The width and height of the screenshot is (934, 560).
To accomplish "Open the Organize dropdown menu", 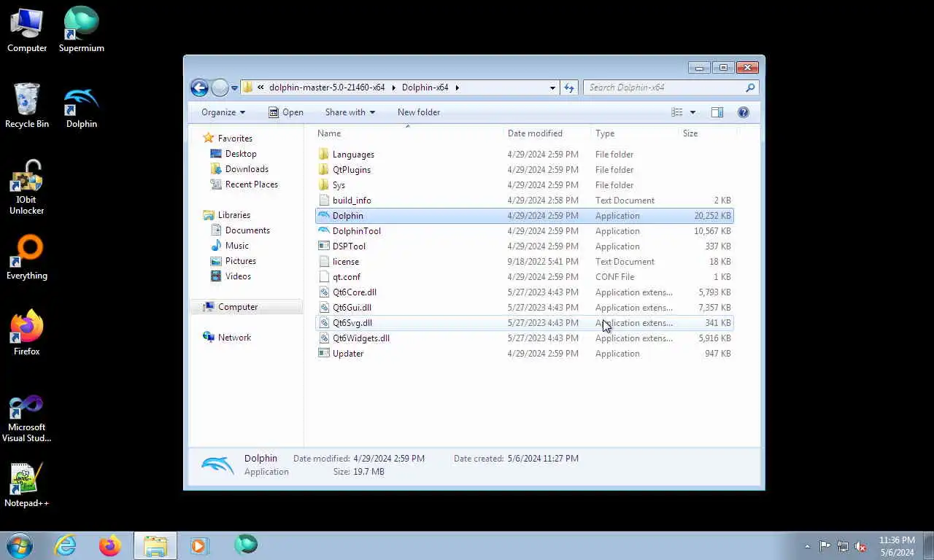I will [223, 112].
